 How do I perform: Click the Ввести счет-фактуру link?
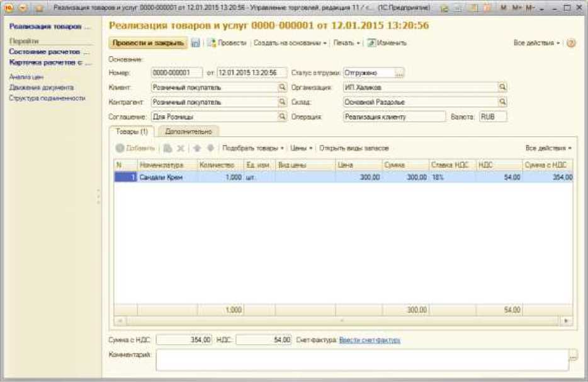[x=370, y=340]
